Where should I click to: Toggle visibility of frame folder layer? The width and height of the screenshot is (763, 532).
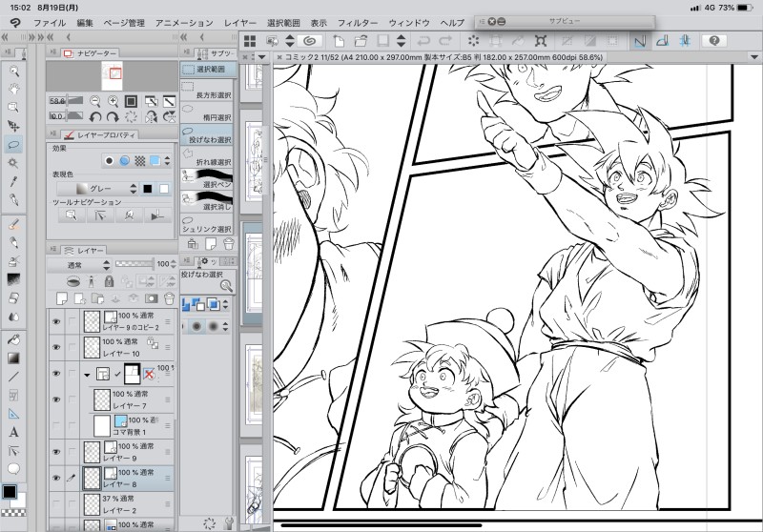coord(56,374)
